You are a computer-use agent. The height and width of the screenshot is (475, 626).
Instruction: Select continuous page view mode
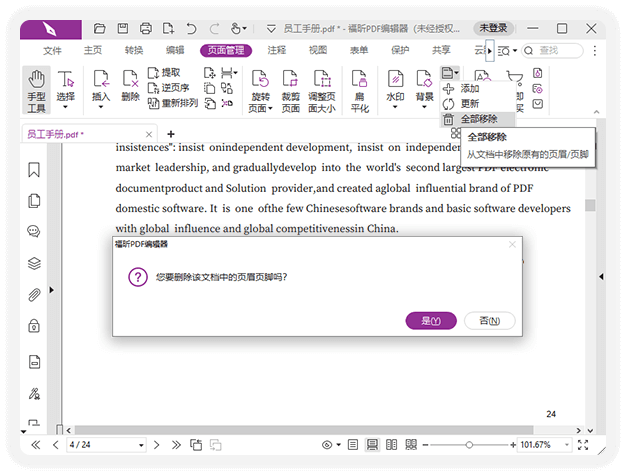pyautogui.click(x=372, y=445)
